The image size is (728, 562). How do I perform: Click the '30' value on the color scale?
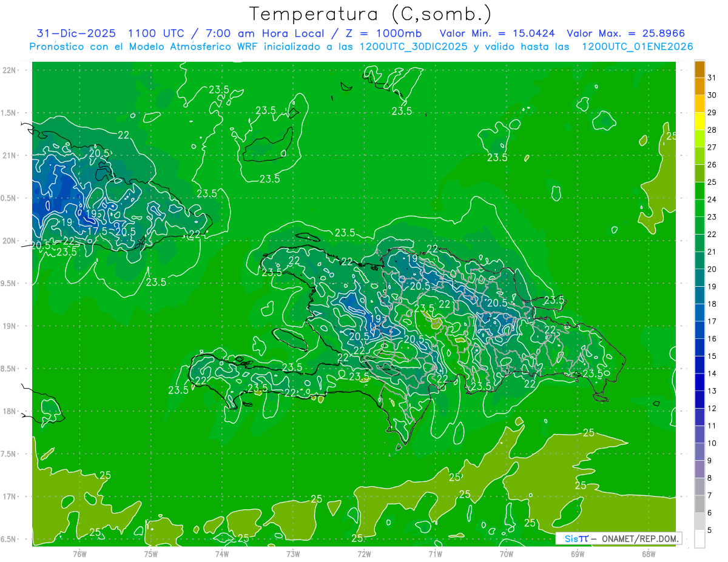712,95
